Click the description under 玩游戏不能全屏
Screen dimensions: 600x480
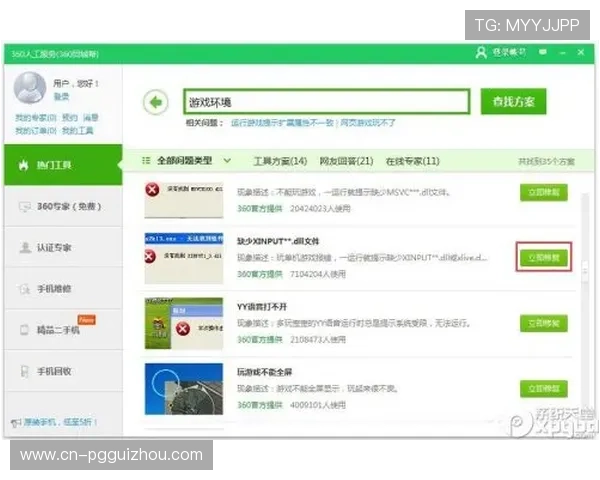(318, 389)
